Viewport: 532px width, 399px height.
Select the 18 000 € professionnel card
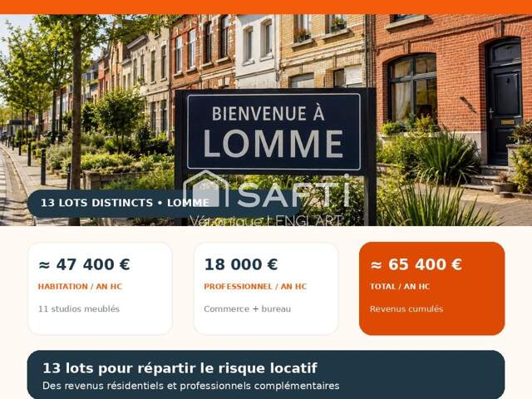pyautogui.click(x=266, y=288)
